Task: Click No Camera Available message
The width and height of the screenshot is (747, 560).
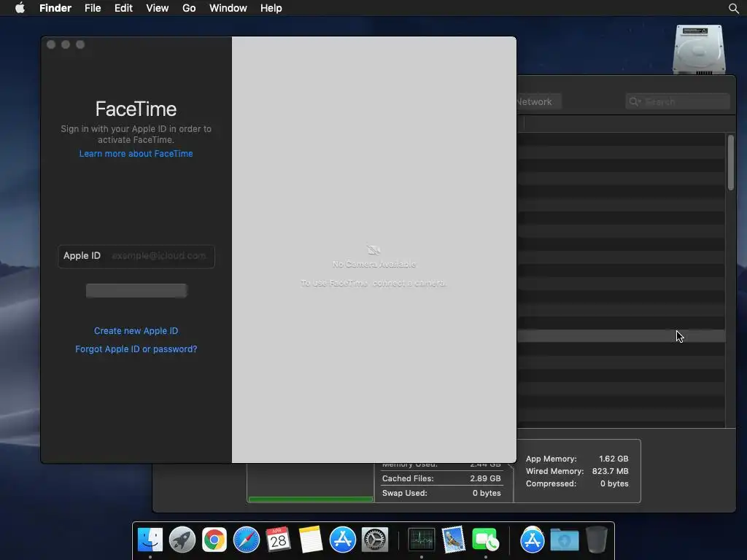Action: pos(374,264)
